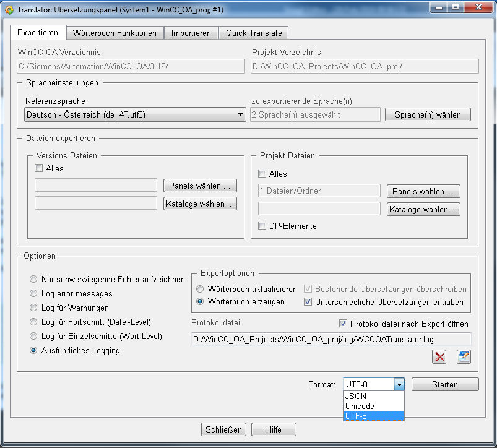Choose Log für Warnungen logging option

(x=33, y=308)
